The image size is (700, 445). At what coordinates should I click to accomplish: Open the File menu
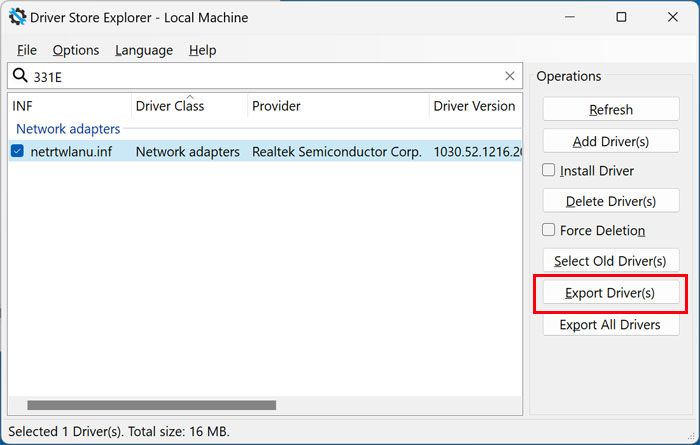pos(27,50)
